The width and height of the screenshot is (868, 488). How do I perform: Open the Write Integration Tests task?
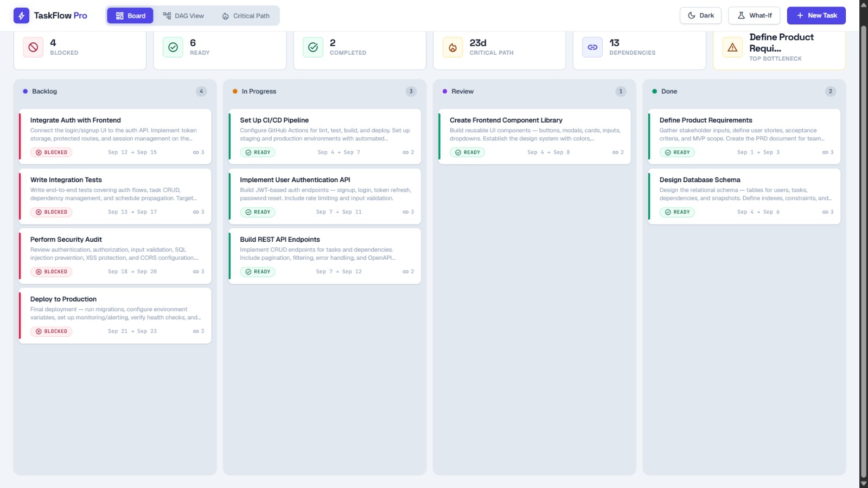pyautogui.click(x=115, y=196)
